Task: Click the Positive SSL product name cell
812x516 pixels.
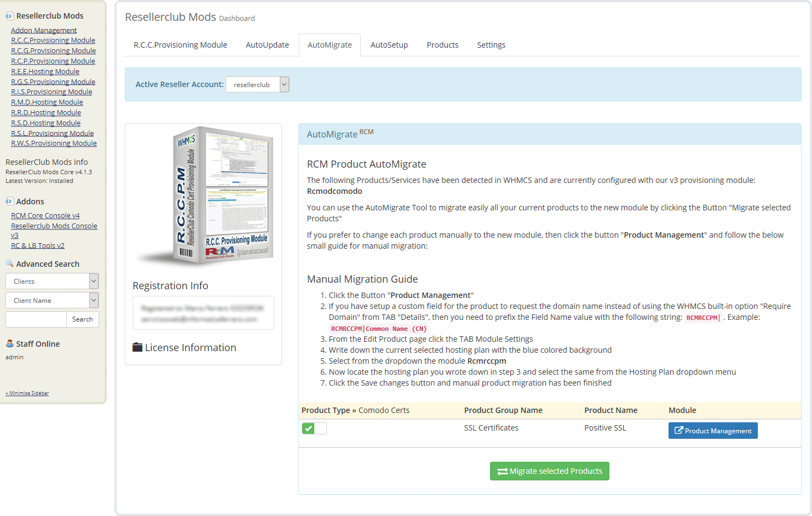Action: 605,428
